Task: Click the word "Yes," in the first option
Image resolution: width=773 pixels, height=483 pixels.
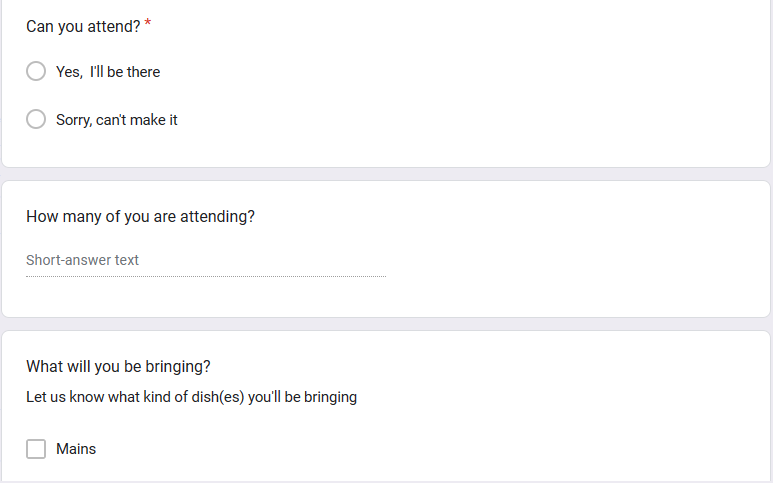Action: tap(69, 72)
